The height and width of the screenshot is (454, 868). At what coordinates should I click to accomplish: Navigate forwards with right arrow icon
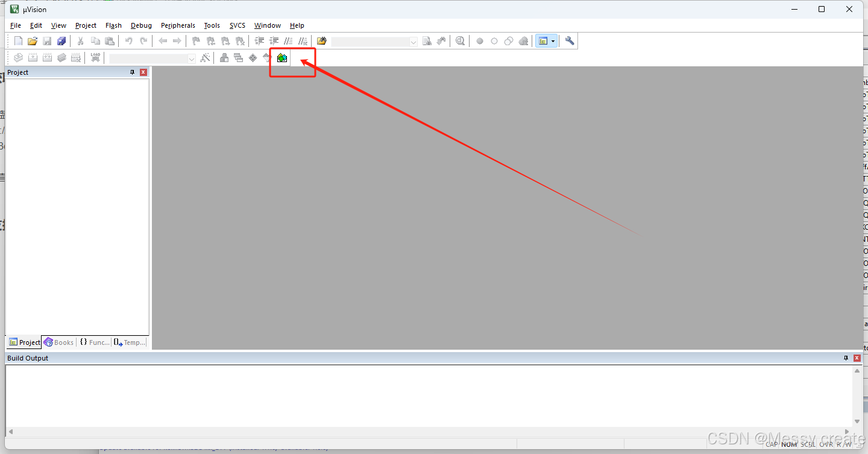click(177, 41)
